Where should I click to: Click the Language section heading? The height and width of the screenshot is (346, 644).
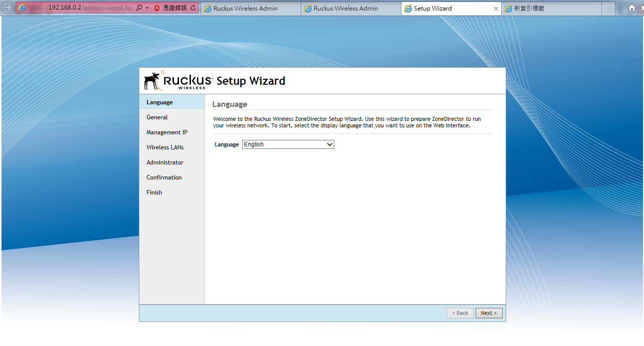tap(230, 104)
